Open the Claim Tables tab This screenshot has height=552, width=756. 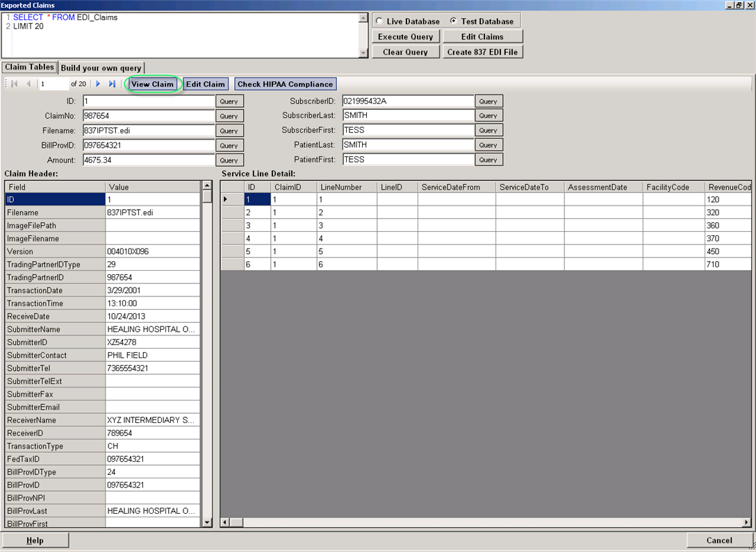(29, 67)
